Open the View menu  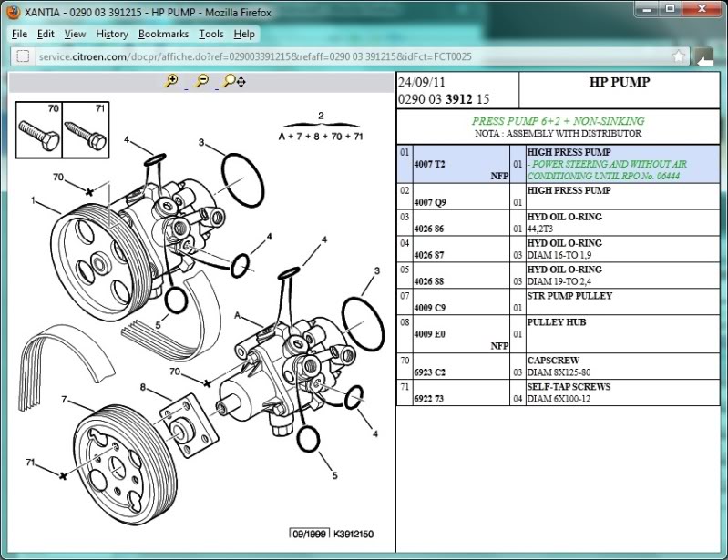click(75, 34)
